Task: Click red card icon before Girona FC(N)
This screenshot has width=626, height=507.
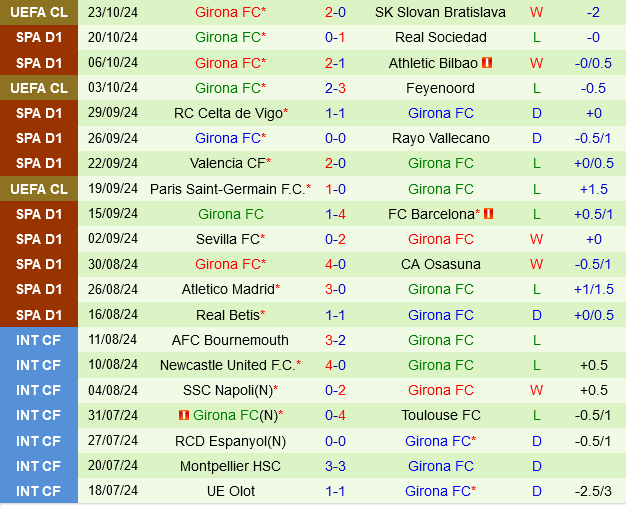Action: point(184,415)
